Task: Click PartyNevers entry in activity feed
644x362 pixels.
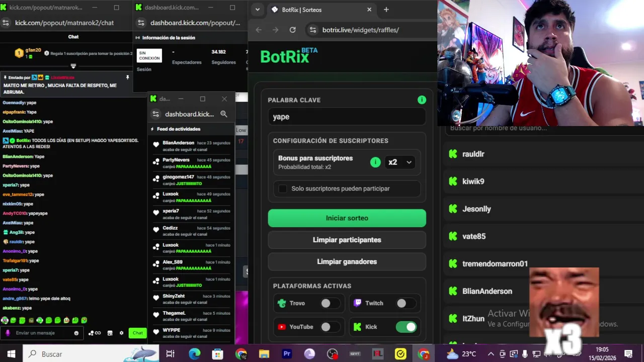Action: click(x=192, y=163)
